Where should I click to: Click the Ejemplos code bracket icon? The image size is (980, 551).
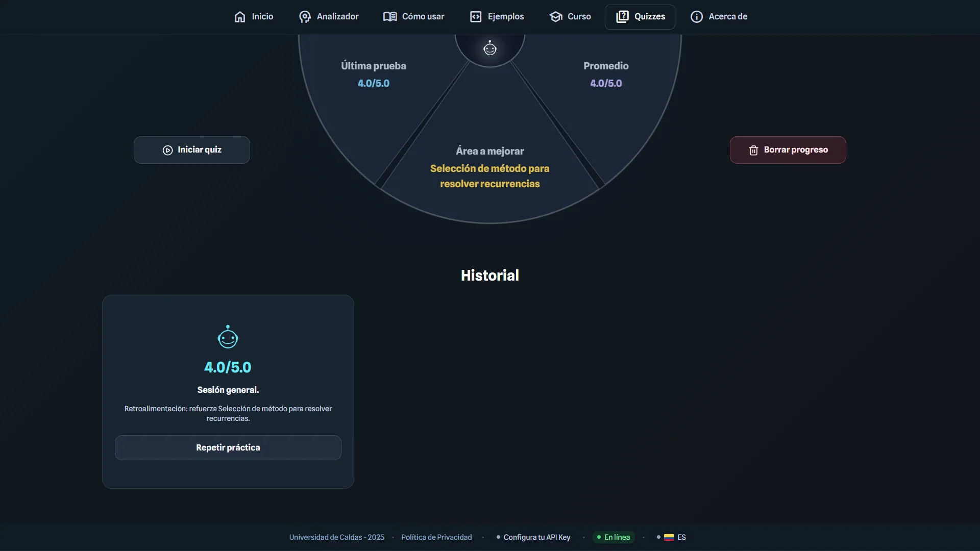click(476, 17)
